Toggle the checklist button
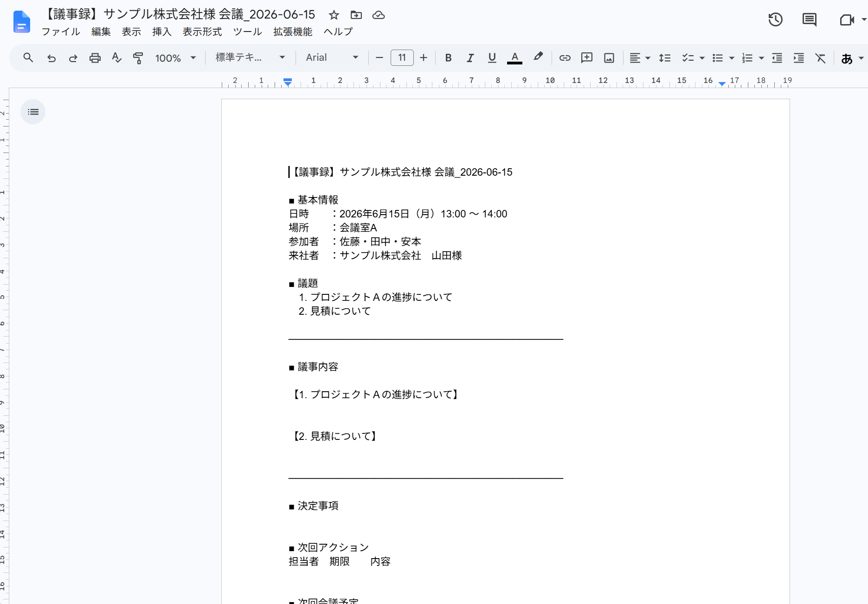 [x=688, y=58]
